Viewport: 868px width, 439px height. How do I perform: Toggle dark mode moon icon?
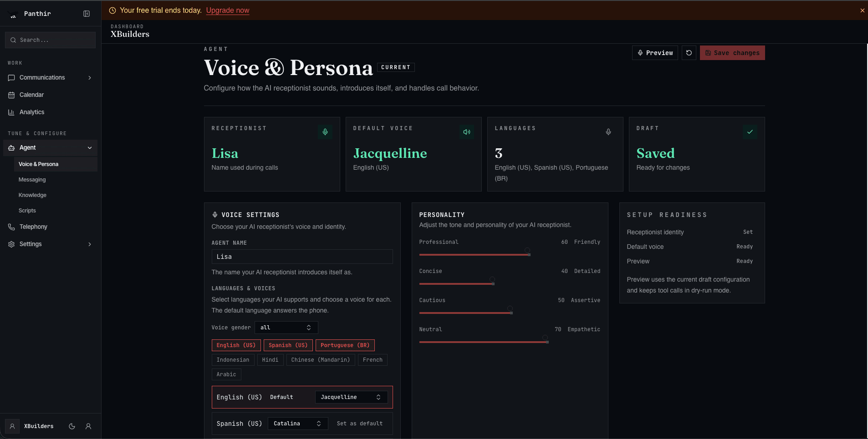(71, 426)
